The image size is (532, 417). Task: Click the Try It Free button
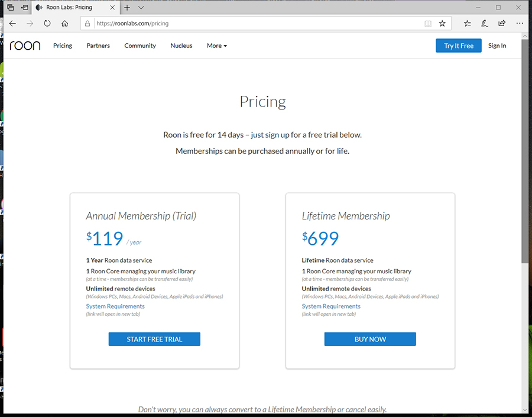[x=459, y=46]
